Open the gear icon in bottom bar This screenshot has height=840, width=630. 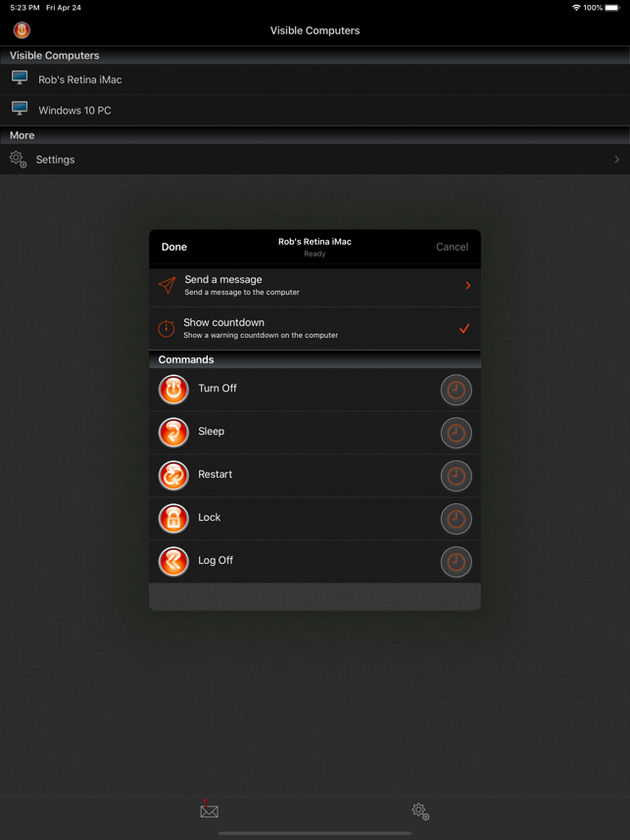pos(420,811)
